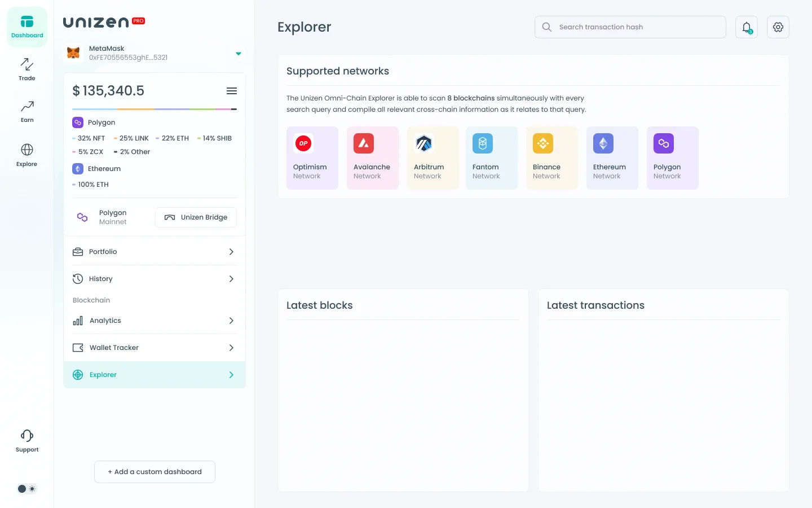
Task: Select the Explorer menu item
Action: tap(155, 375)
